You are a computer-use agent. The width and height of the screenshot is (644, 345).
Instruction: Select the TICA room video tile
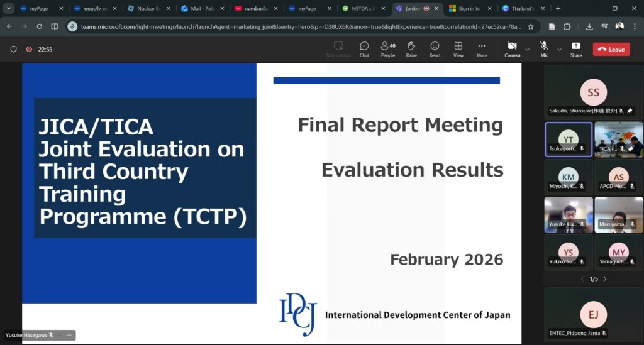pyautogui.click(x=618, y=140)
